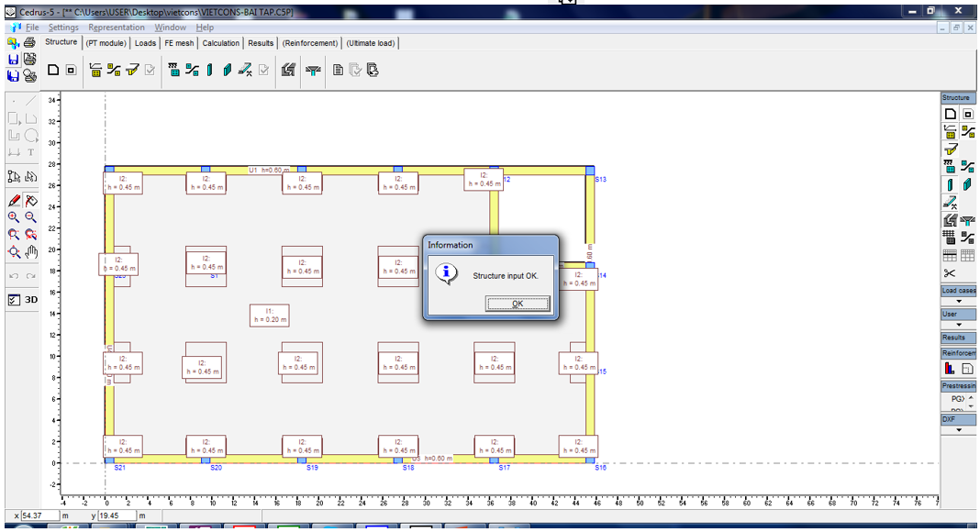This screenshot has height=532, width=980.
Task: Click the yellow area grid icon in top toolbar
Action: click(x=95, y=70)
